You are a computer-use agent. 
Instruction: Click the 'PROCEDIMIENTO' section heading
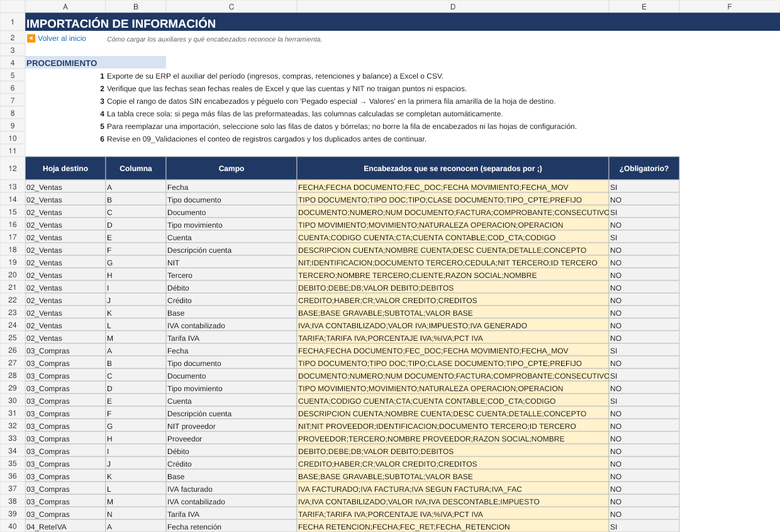(x=96, y=63)
